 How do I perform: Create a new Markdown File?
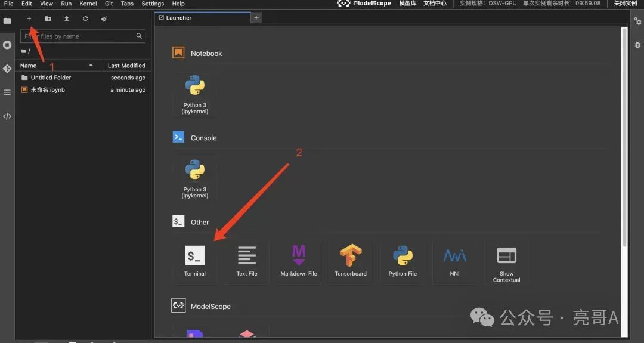[x=299, y=262]
